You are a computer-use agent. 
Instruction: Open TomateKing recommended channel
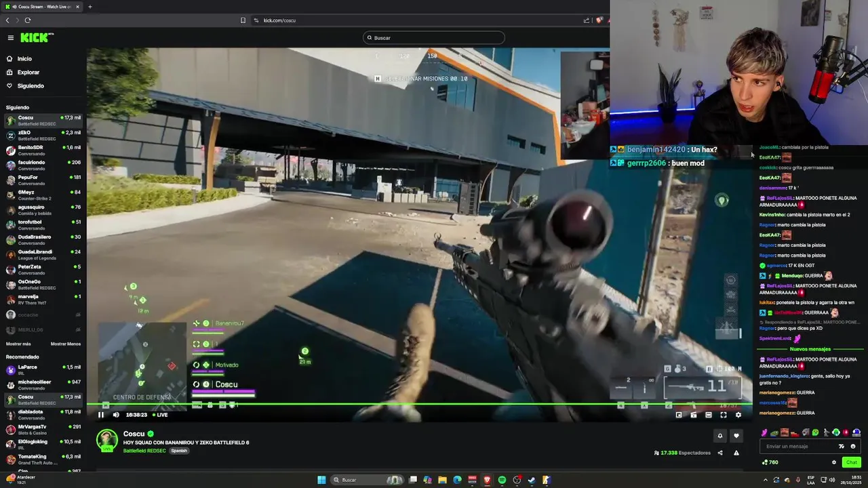(43, 460)
